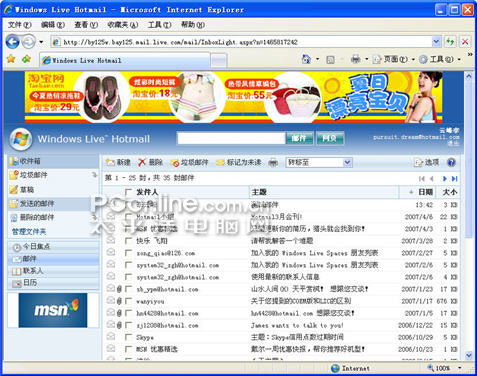Tick checkbox for Hotmail小组 message
477x376 pixels.
click(128, 217)
